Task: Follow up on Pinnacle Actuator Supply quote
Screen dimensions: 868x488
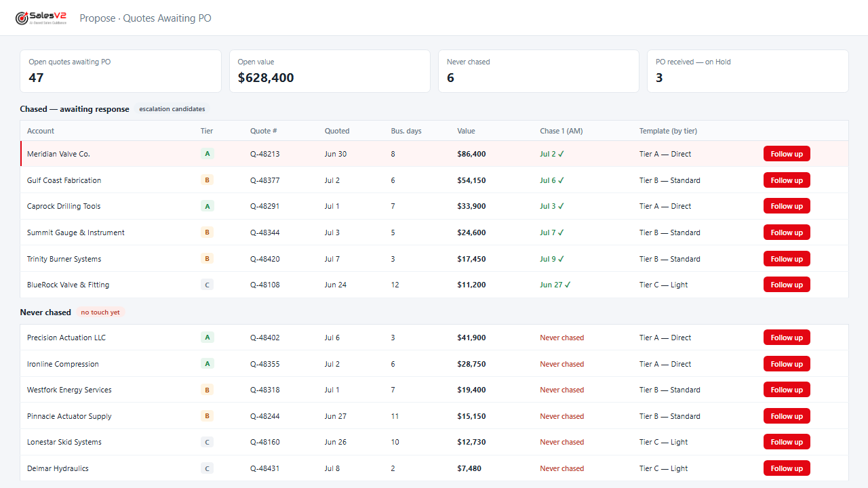Action: coord(787,416)
